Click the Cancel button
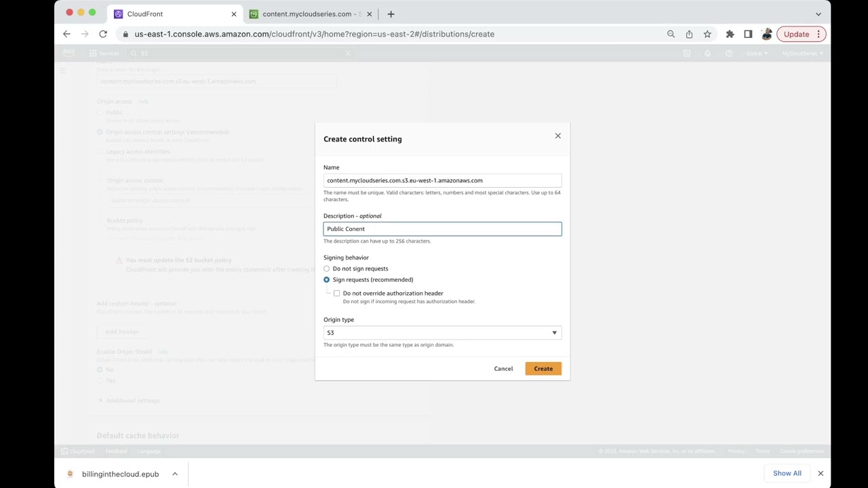The image size is (868, 488). point(503,369)
